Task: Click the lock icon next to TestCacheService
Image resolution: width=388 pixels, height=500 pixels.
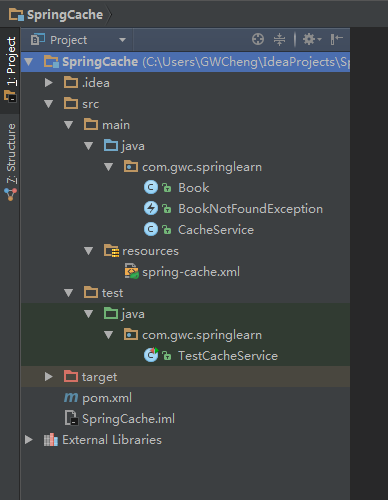Action: [x=167, y=356]
